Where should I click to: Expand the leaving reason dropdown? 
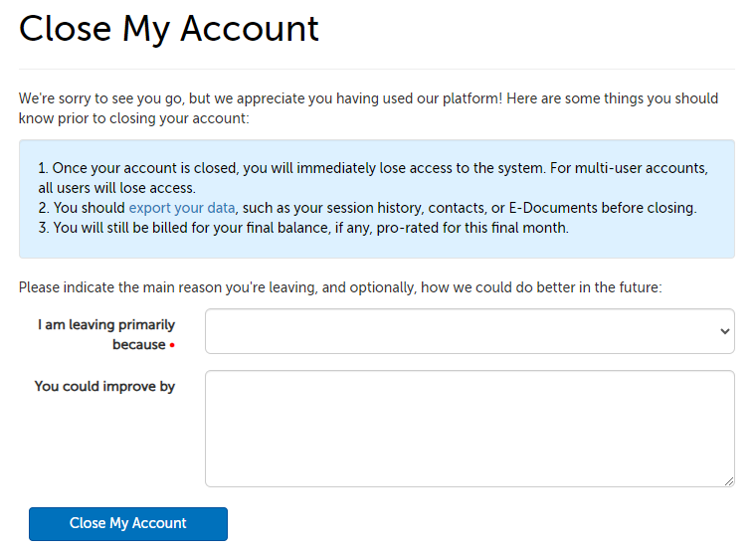click(x=469, y=331)
